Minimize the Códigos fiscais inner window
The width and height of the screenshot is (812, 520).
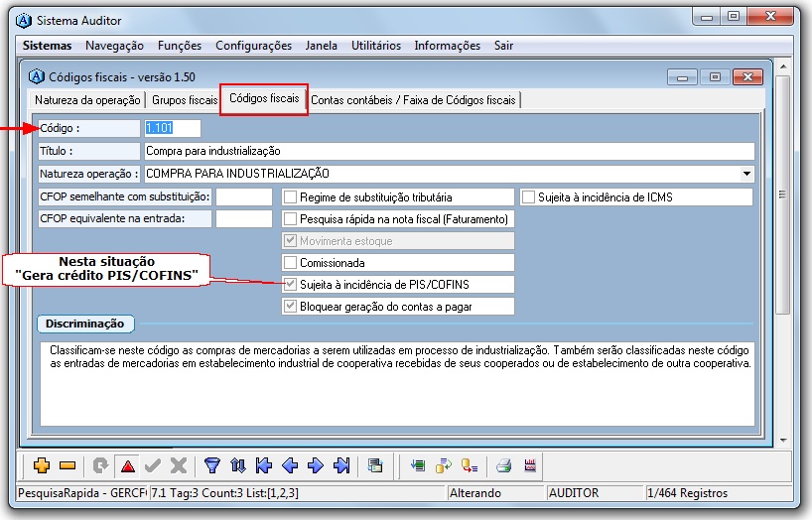682,77
